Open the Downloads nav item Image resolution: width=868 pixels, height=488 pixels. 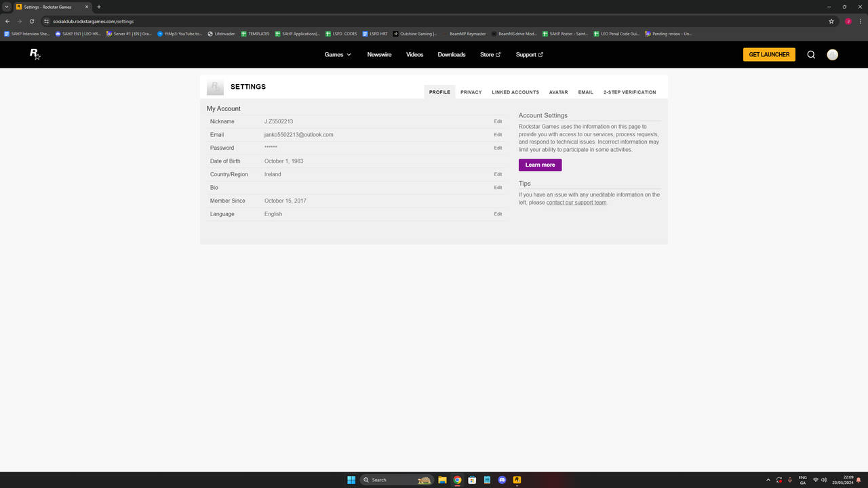click(x=452, y=55)
